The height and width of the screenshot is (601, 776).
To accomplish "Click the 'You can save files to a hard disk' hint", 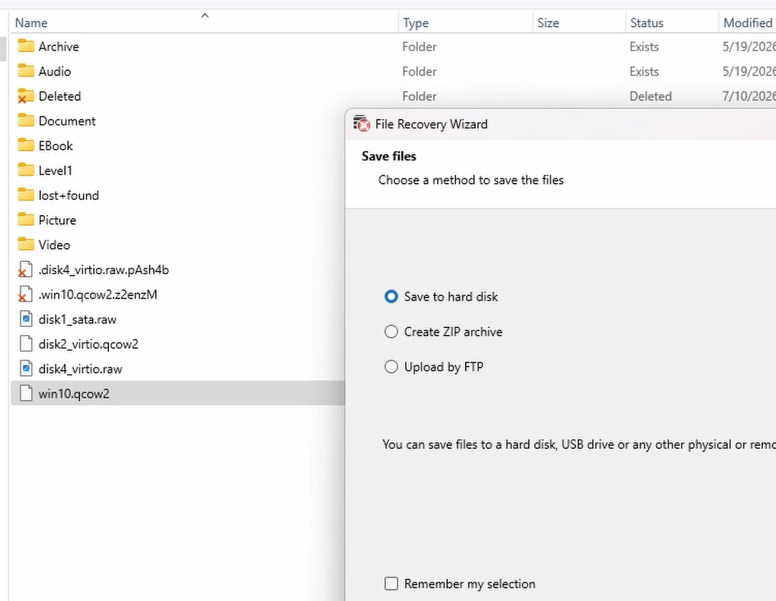I will tap(579, 445).
